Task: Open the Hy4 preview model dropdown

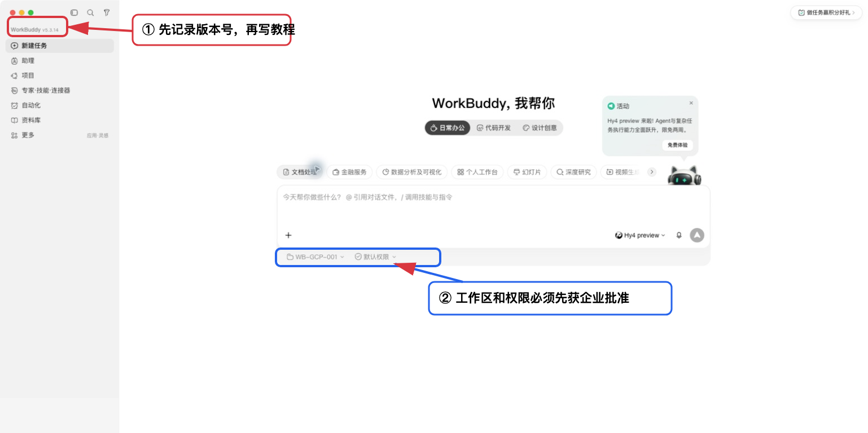Action: (640, 236)
